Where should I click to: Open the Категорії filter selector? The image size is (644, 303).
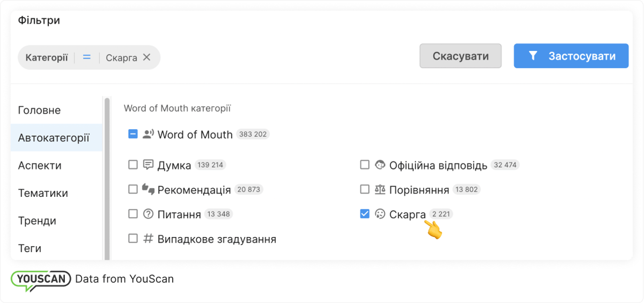click(46, 57)
